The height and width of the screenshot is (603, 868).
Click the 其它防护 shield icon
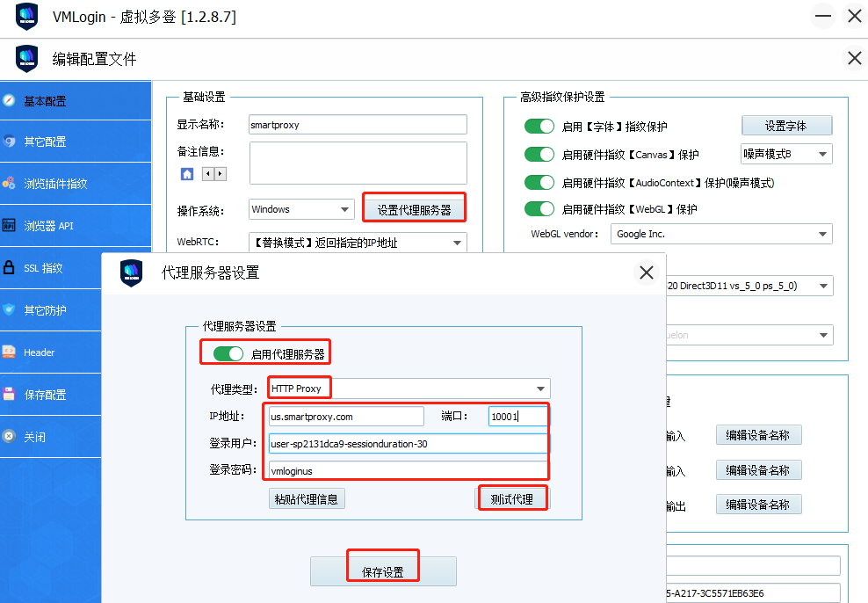point(10,310)
